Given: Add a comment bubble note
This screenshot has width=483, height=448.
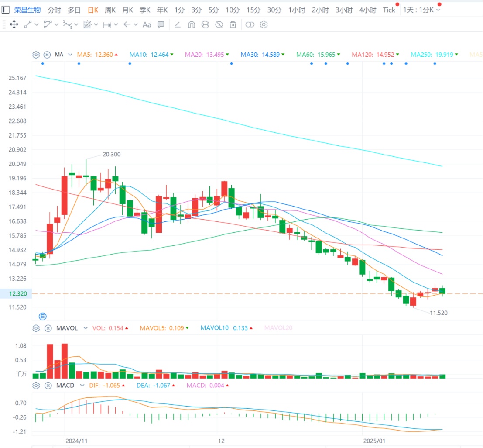Looking at the screenshot, I should pos(161,24).
